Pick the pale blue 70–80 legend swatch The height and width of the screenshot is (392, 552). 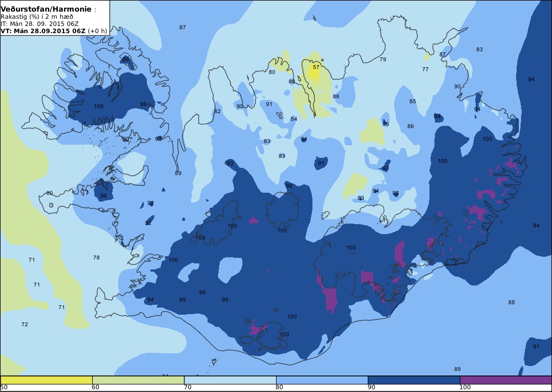230,380
